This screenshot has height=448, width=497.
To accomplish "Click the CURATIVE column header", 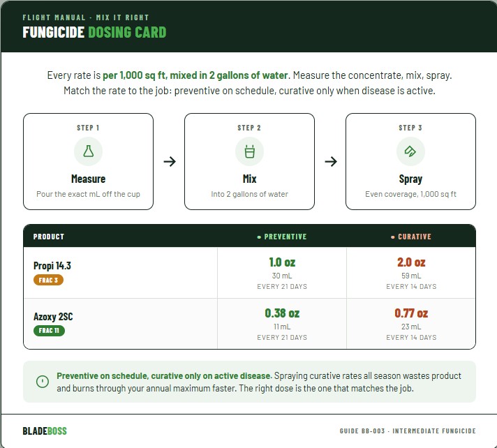I will click(411, 237).
